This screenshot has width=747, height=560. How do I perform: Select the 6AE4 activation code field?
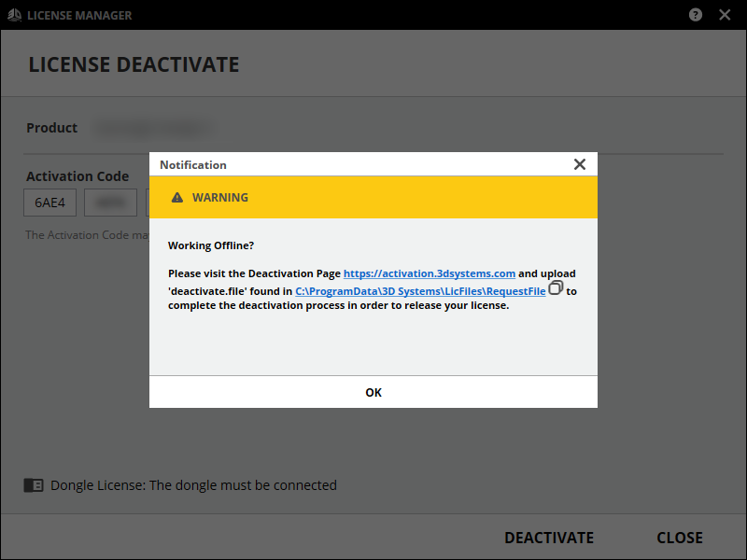49,203
